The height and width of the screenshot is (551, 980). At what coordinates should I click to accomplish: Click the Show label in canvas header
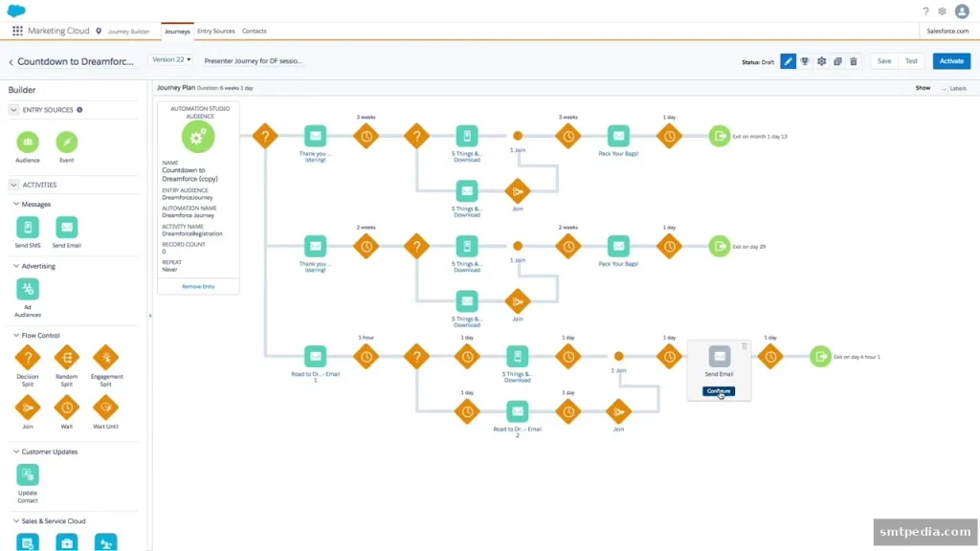click(923, 88)
